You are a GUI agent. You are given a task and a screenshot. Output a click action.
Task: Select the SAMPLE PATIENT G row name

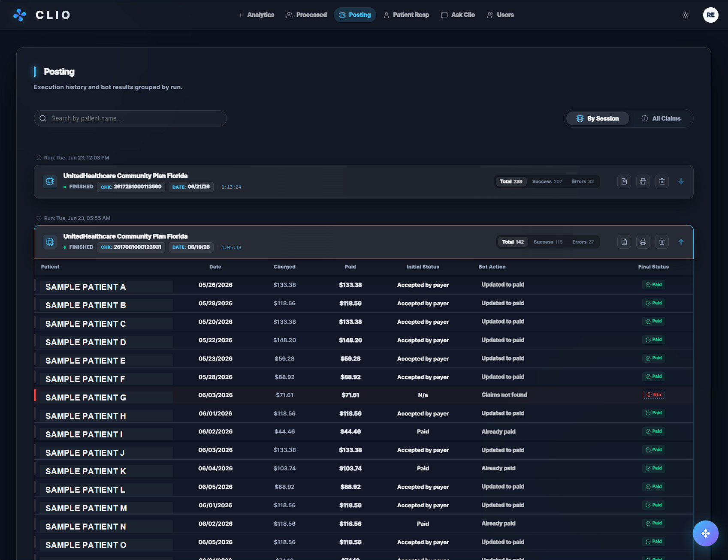click(x=86, y=397)
